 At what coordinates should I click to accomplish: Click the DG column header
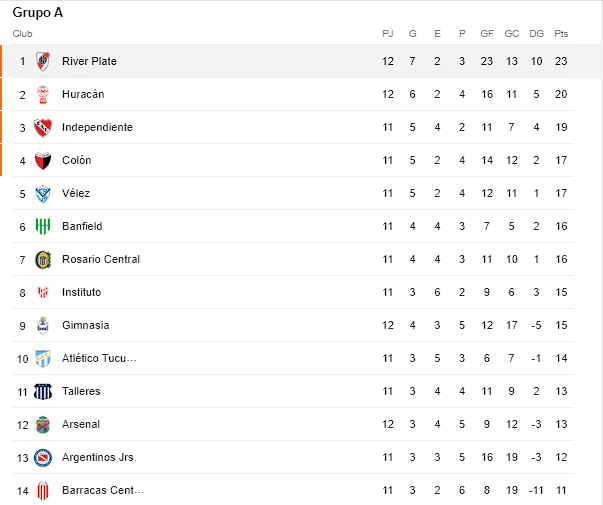point(536,34)
